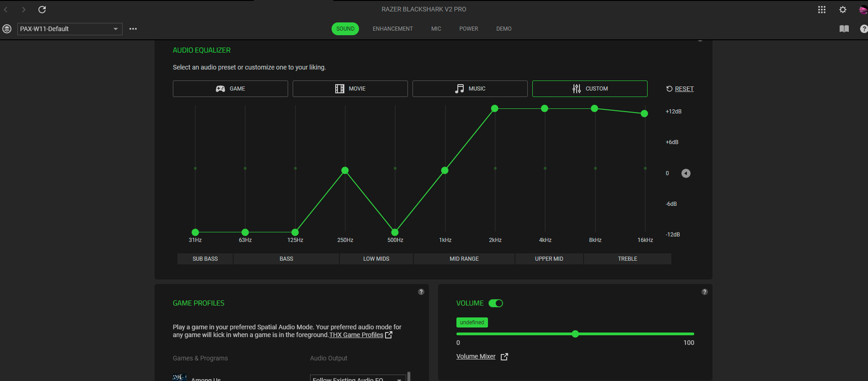Click the 8kHz equalizer handle
868x381 pixels.
[x=595, y=108]
